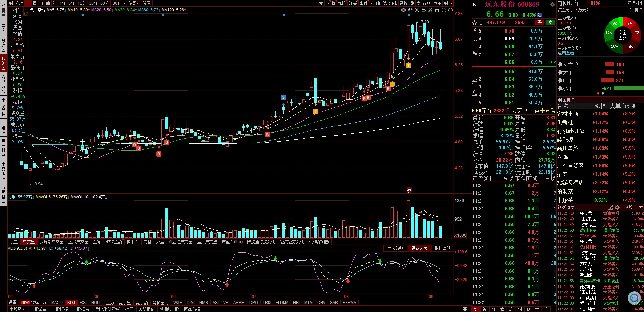This screenshot has width=644, height=312.
Task: Click 同行对比 peer comparison link
Action: point(635,3)
